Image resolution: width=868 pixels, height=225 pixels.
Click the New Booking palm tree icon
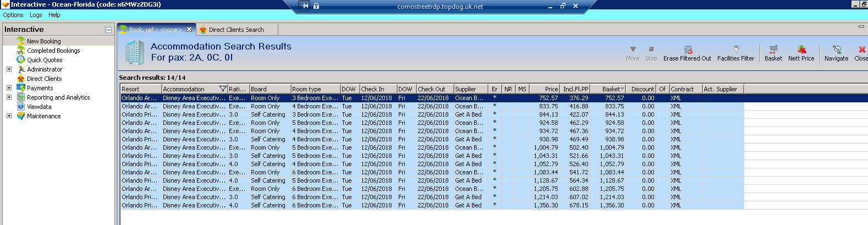point(21,41)
